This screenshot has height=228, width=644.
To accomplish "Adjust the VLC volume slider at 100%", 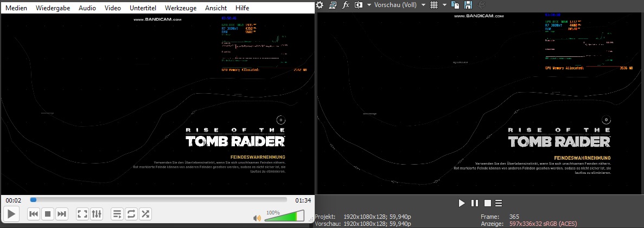I will (x=284, y=216).
